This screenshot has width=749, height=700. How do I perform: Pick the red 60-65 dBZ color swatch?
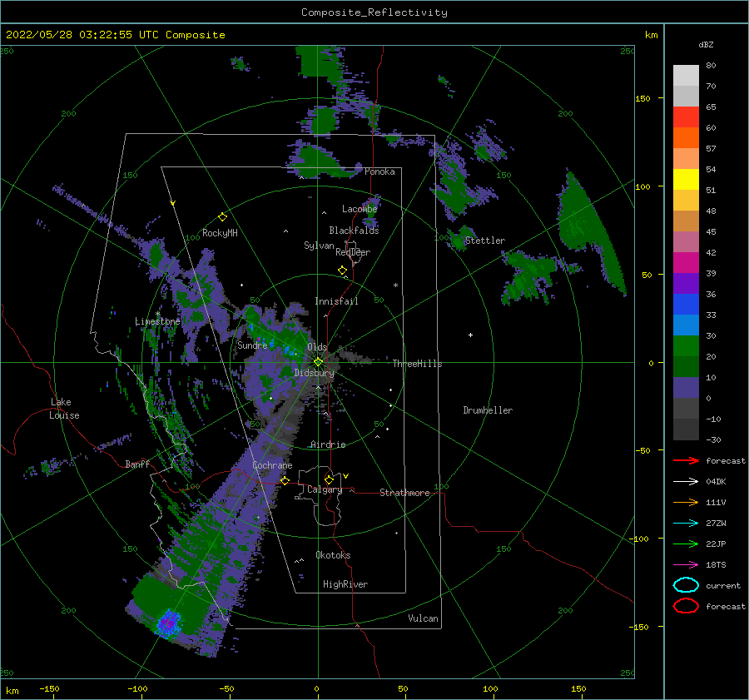point(686,117)
